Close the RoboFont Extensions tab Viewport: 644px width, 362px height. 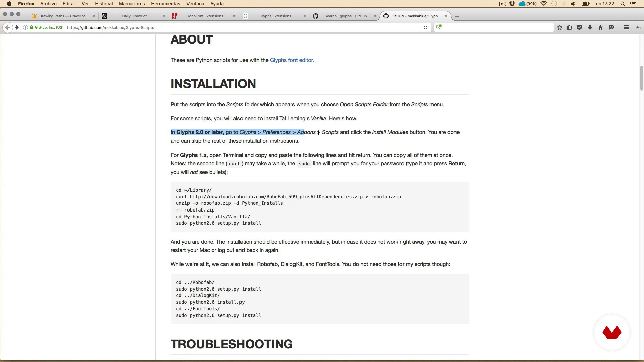(x=234, y=16)
